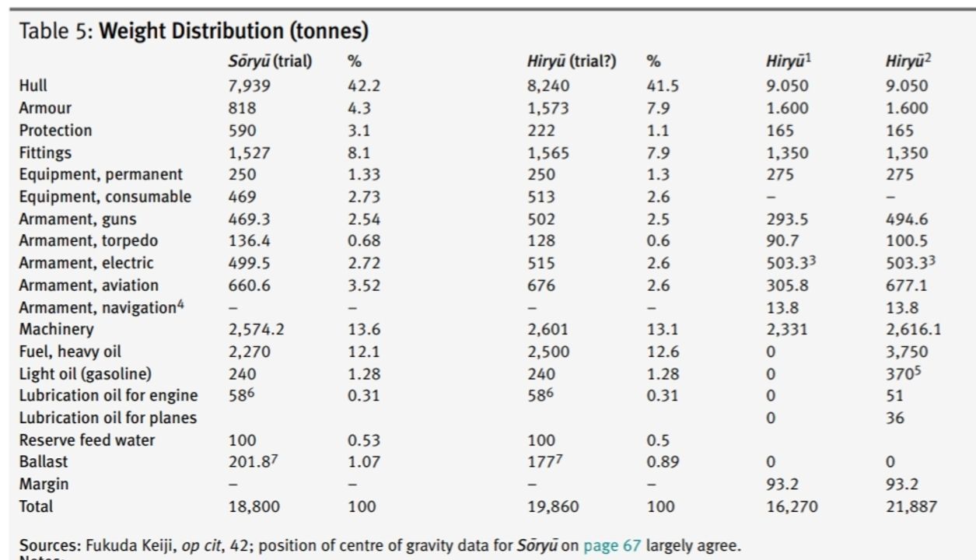Viewport: 976px width, 560px height.
Task: Select the total value 21,887
Action: click(911, 506)
